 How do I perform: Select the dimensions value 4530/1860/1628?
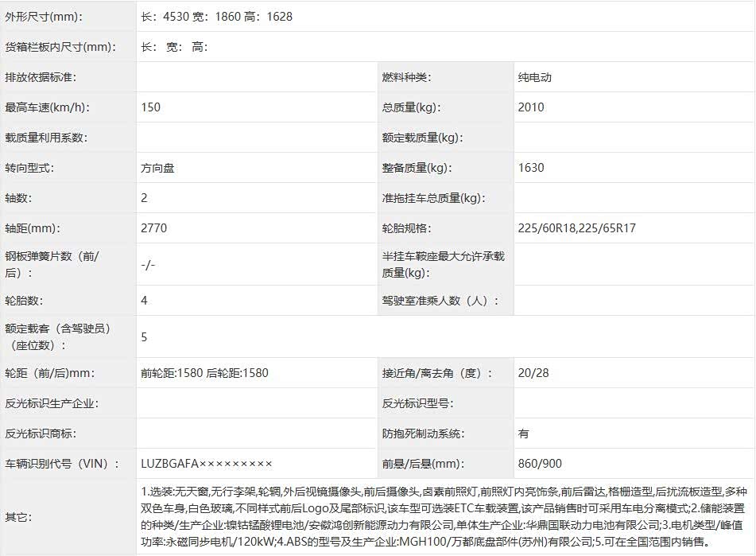(x=216, y=17)
